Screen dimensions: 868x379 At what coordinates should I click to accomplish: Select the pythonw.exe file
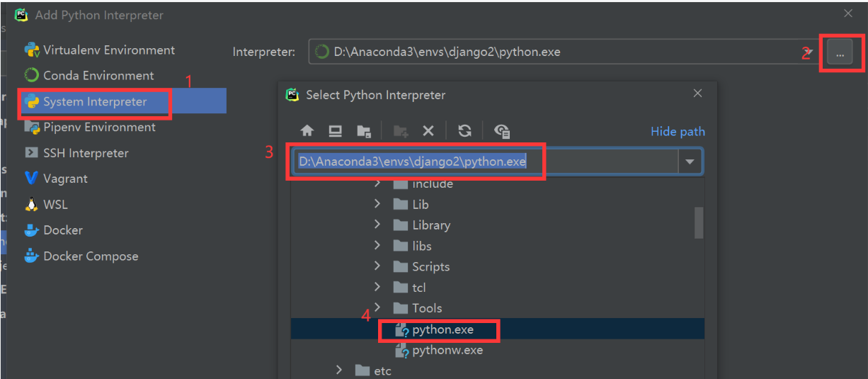pos(447,350)
